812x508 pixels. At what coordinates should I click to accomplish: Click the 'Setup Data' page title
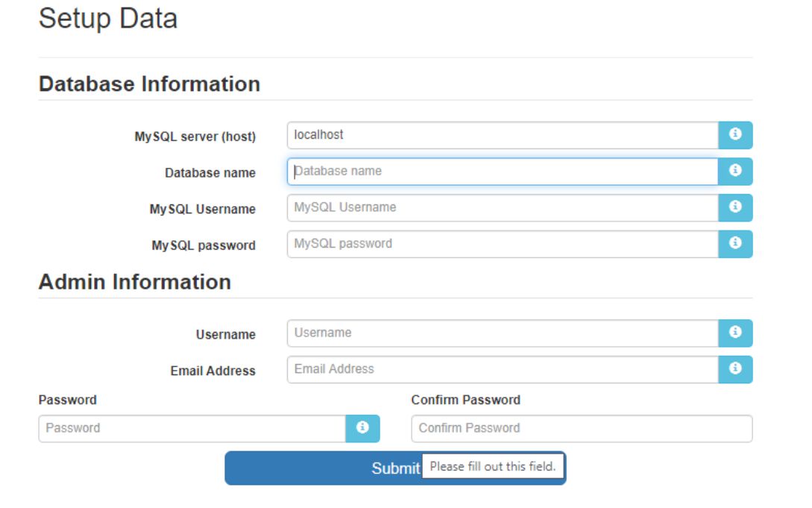(x=108, y=19)
